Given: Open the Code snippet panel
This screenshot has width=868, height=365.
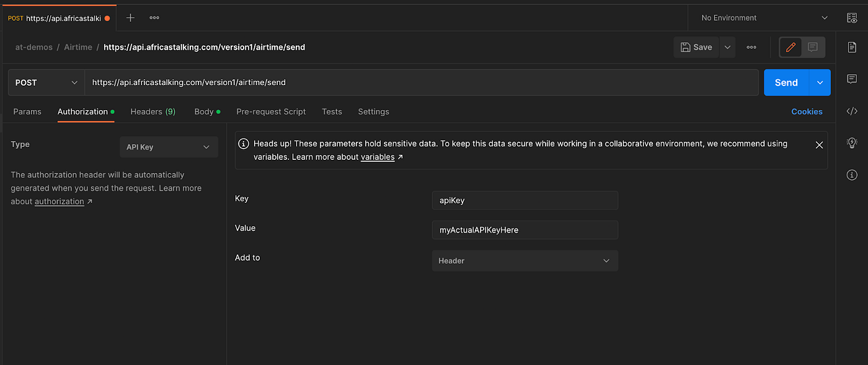Looking at the screenshot, I should point(852,111).
